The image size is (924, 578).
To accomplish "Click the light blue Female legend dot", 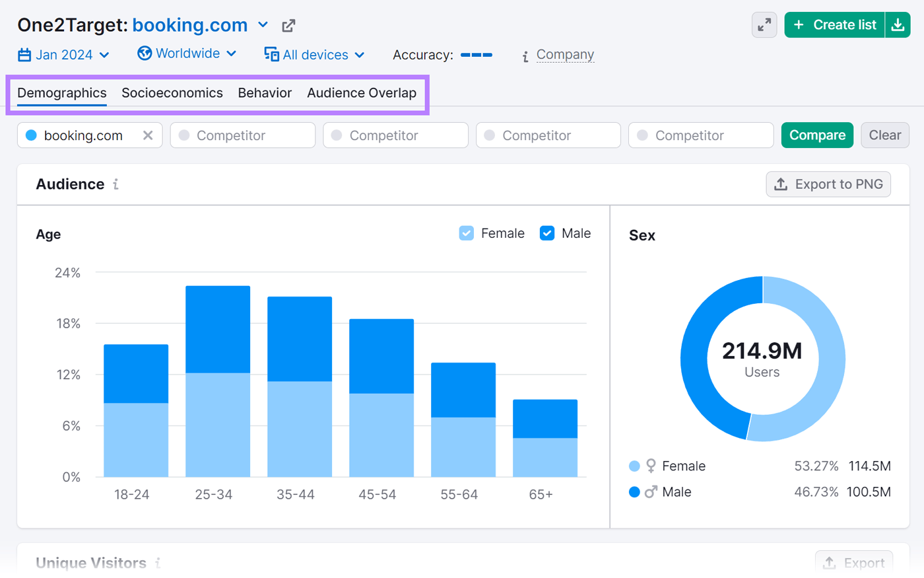I will [634, 466].
